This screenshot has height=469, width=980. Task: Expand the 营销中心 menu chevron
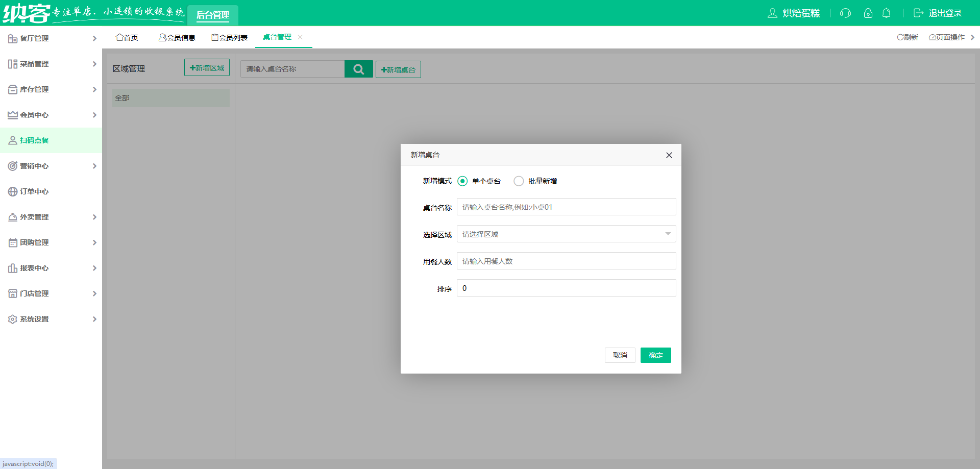(x=94, y=166)
